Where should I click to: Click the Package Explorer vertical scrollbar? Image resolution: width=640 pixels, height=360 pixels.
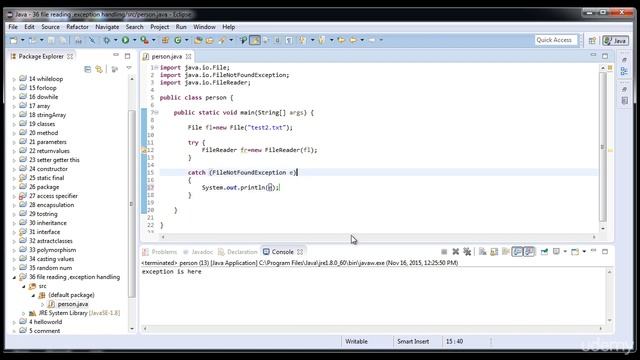[131, 204]
